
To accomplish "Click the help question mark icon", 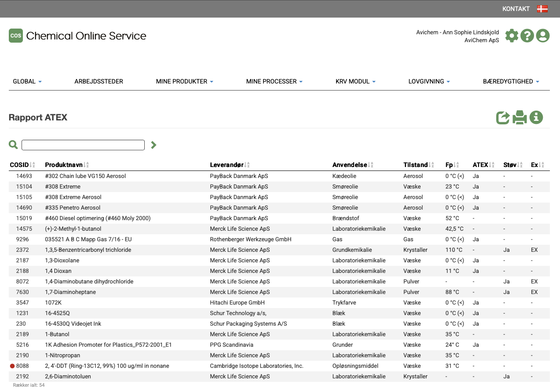I will click(527, 36).
